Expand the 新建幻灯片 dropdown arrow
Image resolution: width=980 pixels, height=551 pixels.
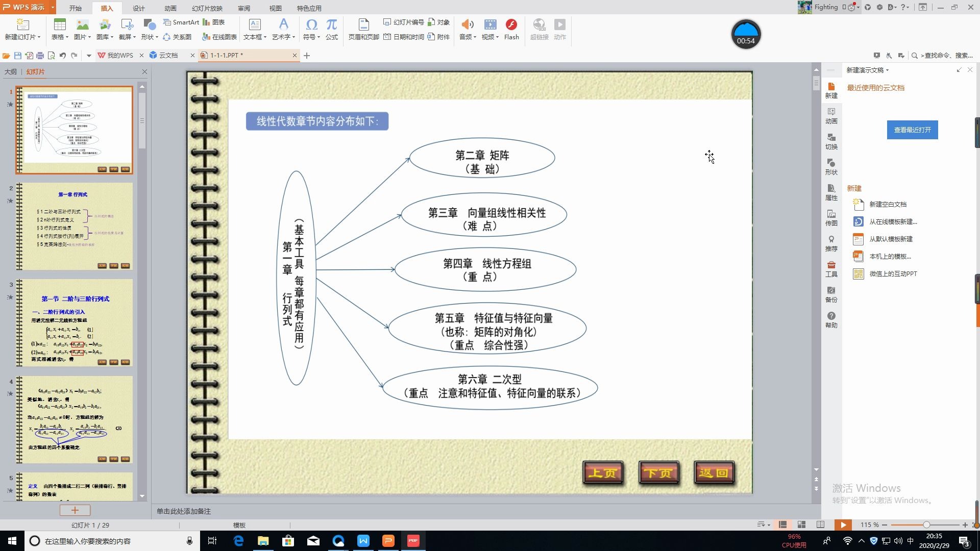pyautogui.click(x=39, y=37)
